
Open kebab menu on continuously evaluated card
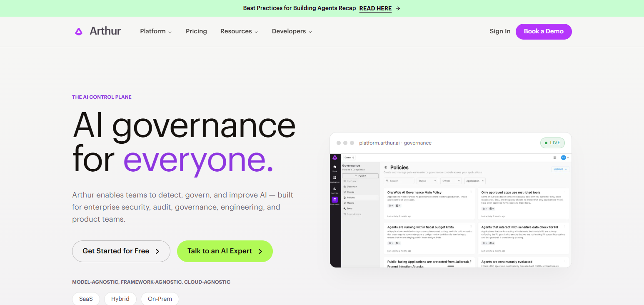point(565,262)
